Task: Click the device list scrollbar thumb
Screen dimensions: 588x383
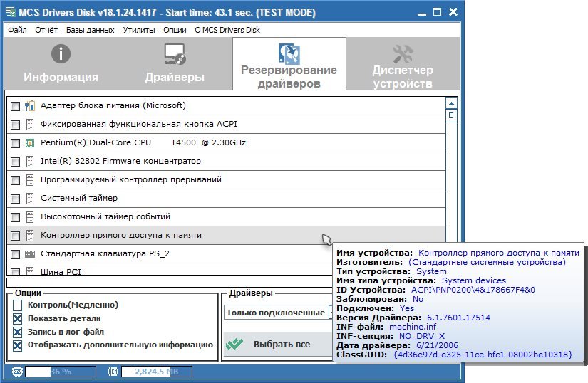Action: [x=451, y=115]
